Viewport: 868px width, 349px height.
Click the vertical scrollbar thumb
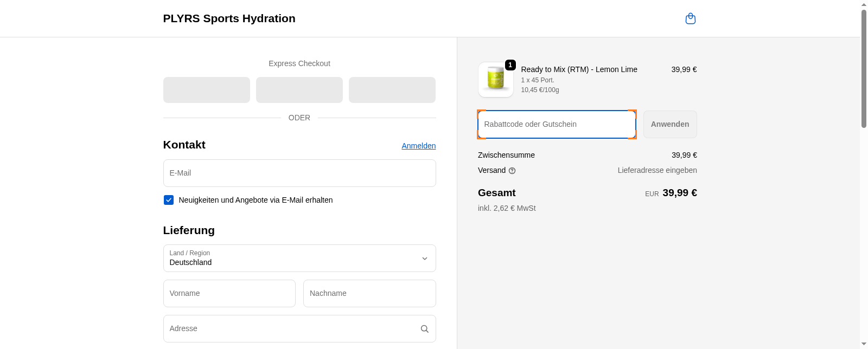(x=864, y=68)
